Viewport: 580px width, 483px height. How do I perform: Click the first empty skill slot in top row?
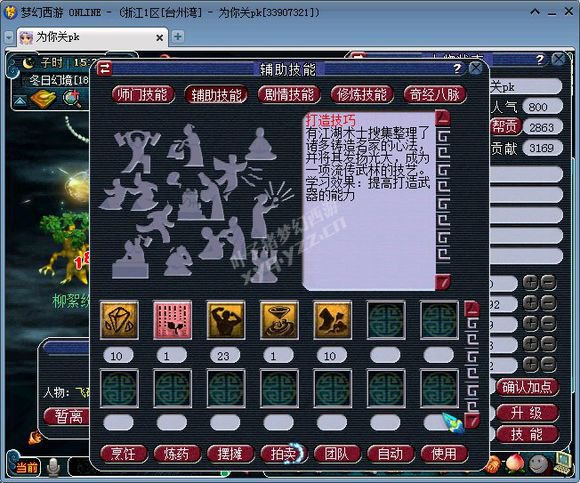385,320
